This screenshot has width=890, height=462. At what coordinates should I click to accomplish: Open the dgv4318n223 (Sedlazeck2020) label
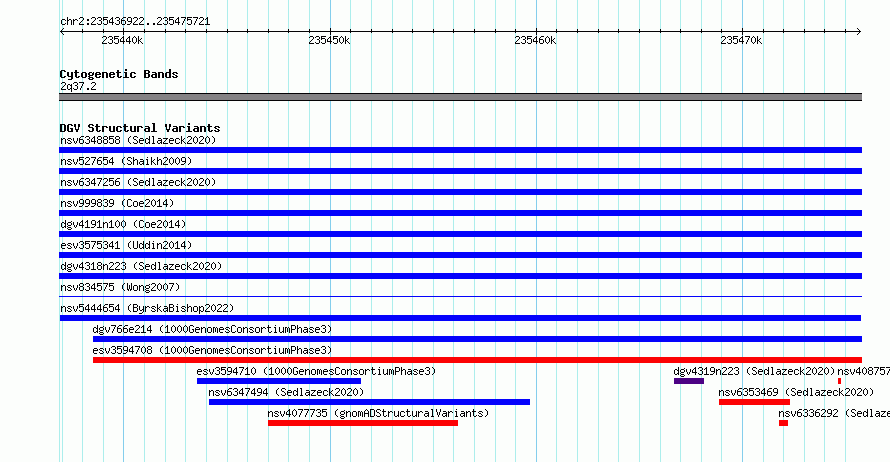[x=141, y=266]
